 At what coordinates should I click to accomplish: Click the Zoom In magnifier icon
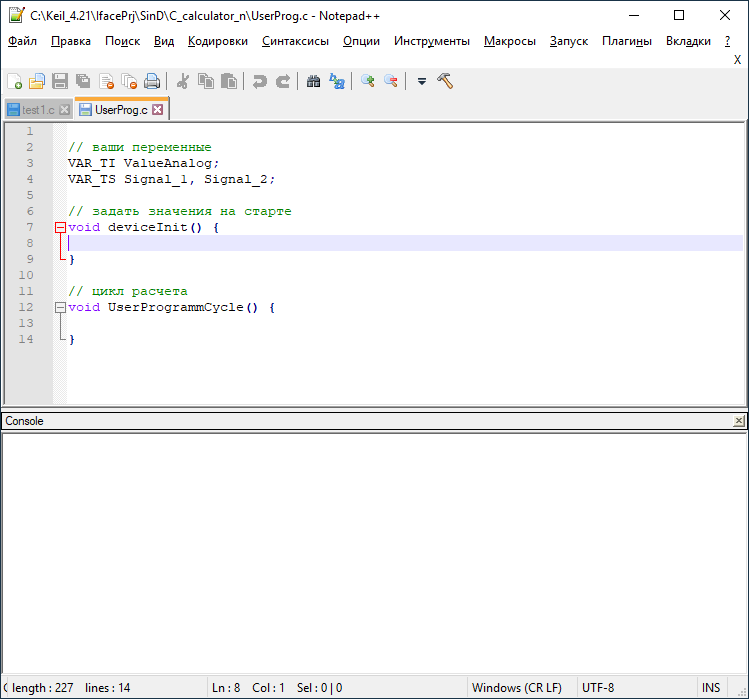pyautogui.click(x=368, y=82)
